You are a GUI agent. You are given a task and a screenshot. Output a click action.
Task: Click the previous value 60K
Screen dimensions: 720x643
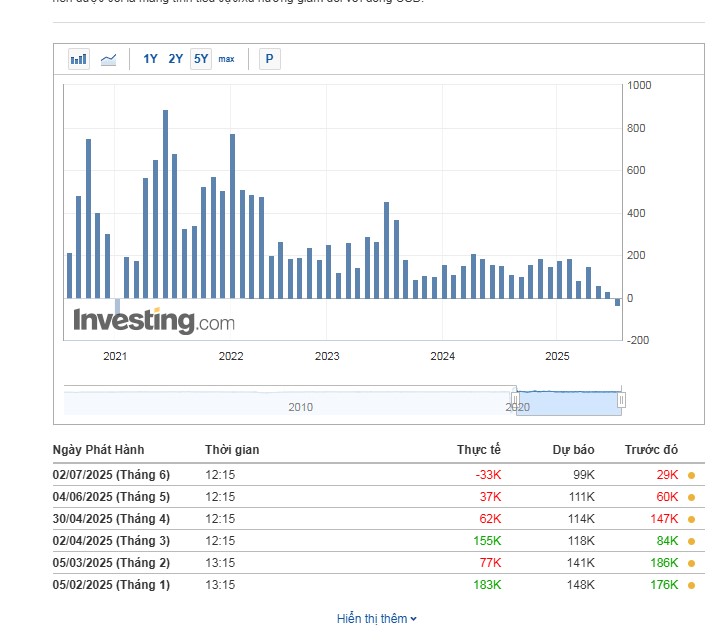pyautogui.click(x=667, y=497)
